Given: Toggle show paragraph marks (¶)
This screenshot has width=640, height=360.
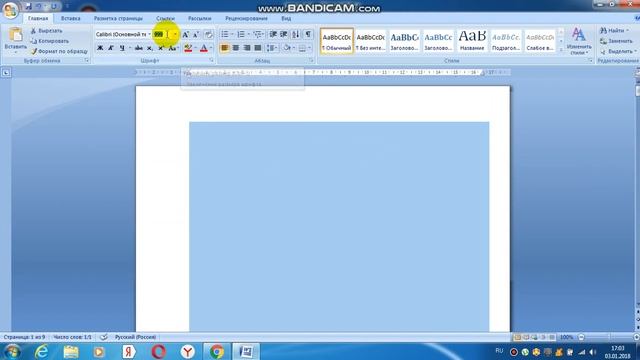Looking at the screenshot, I should pos(308,34).
